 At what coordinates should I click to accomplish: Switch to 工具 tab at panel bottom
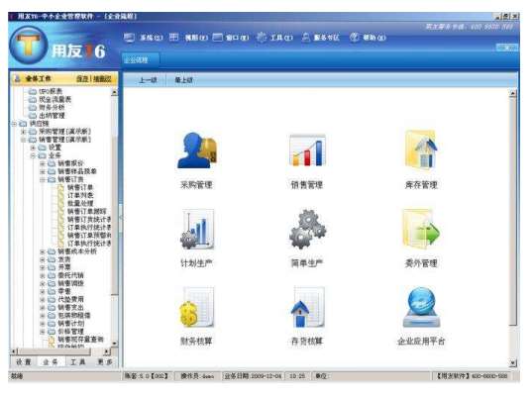pos(77,362)
